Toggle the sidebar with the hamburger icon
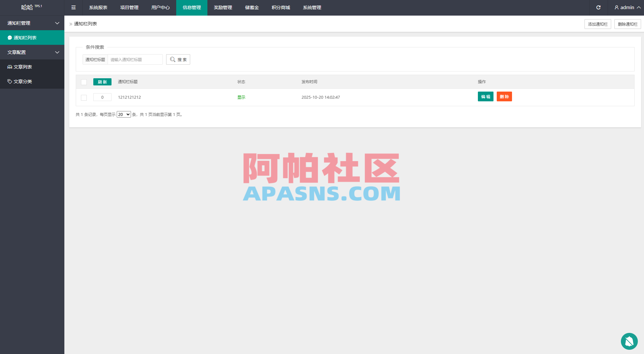Image resolution: width=644 pixels, height=354 pixels. click(73, 7)
